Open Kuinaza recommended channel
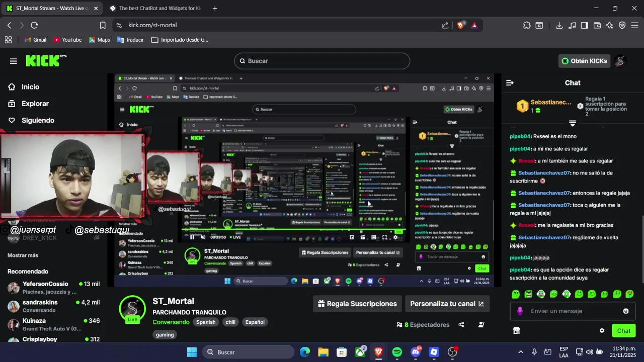This screenshot has height=362, width=644. click(x=53, y=324)
